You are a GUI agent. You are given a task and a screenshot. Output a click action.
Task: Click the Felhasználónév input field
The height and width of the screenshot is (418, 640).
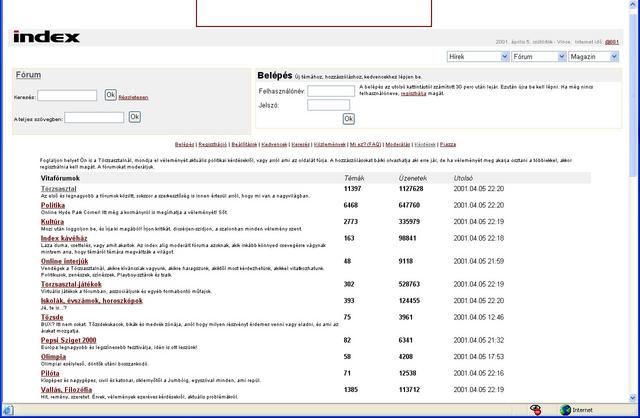pyautogui.click(x=331, y=91)
